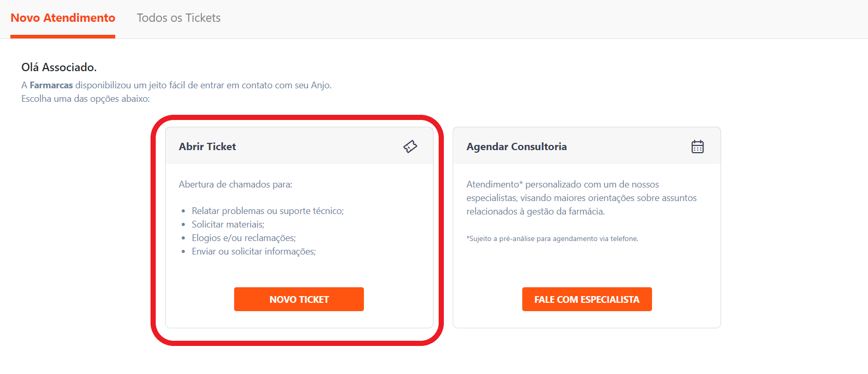The height and width of the screenshot is (374, 868).
Task: Click the Abrir Ticket card title
Action: [207, 146]
